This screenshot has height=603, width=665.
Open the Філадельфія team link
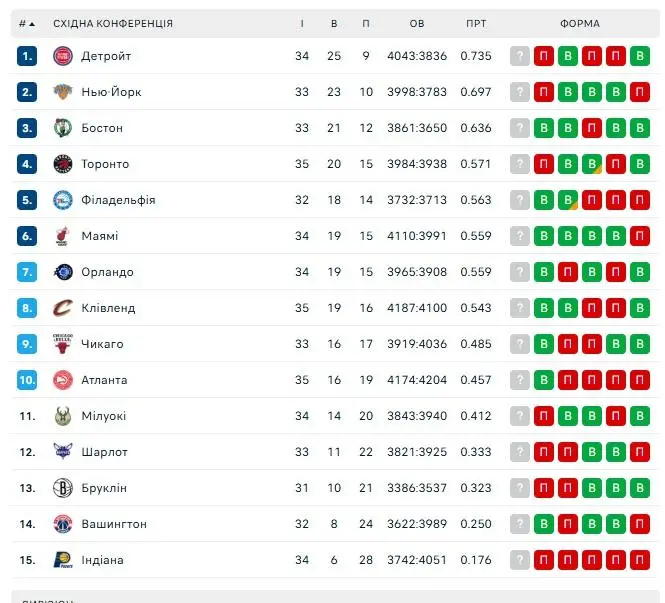[x=118, y=200]
